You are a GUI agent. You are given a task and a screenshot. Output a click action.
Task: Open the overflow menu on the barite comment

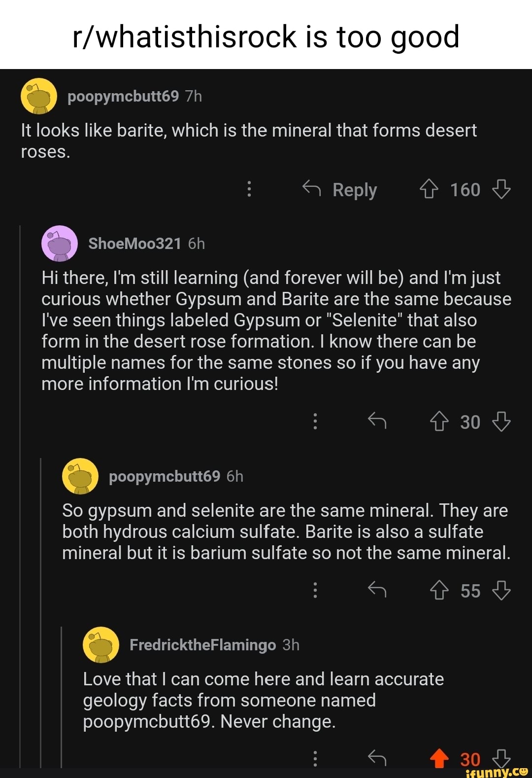pyautogui.click(x=249, y=190)
